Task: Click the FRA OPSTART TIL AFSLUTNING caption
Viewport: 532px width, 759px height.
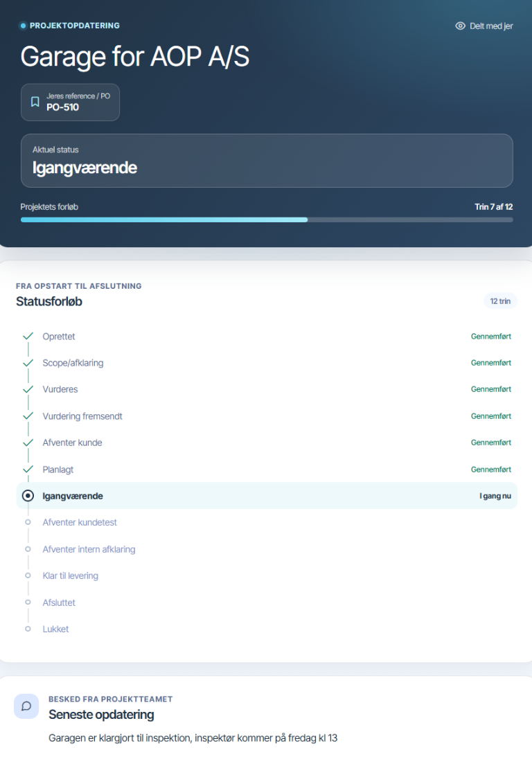Action: (79, 286)
